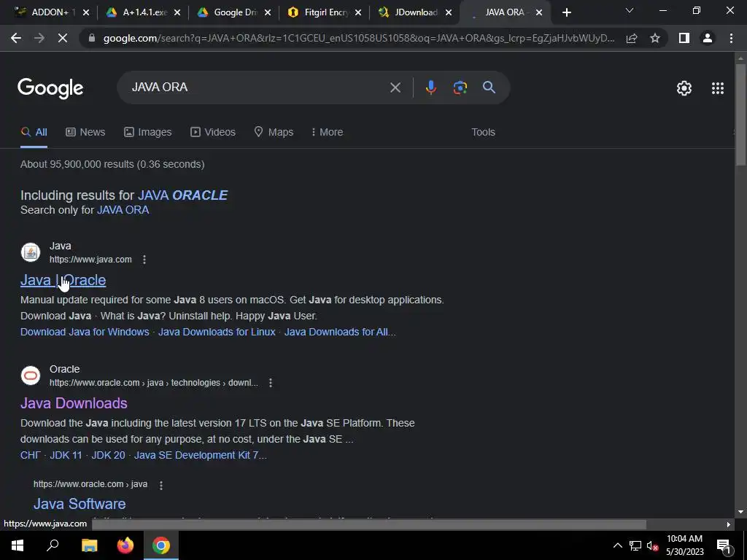Search only for JAVA ORA
The width and height of the screenshot is (747, 560).
point(123,210)
